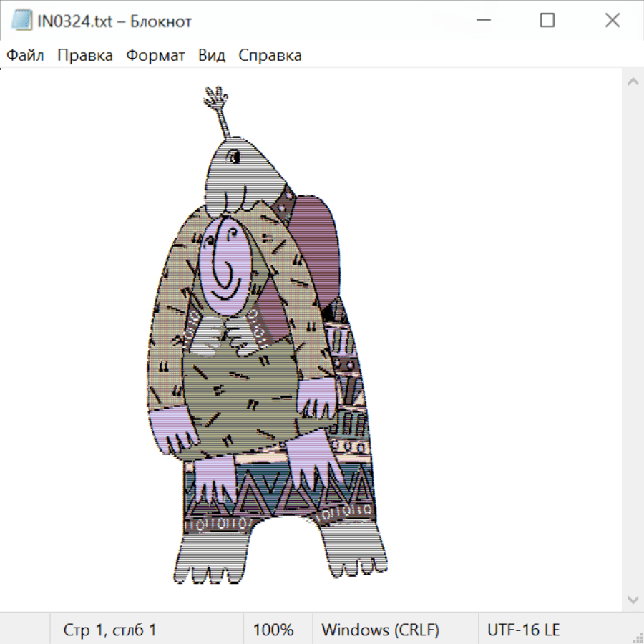Viewport: 644px width, 644px height.
Task: Click the Notepad icon in title bar
Action: (x=21, y=21)
